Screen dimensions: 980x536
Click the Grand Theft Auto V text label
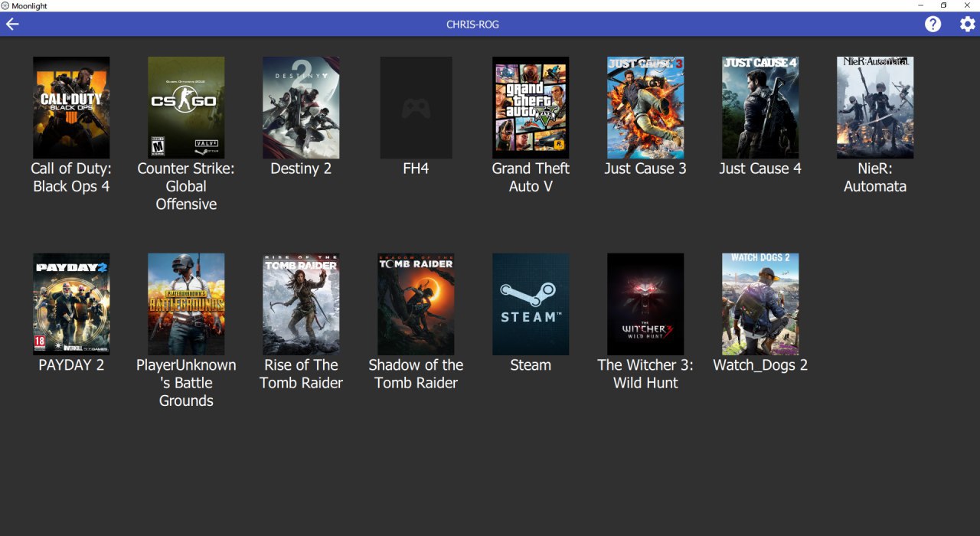531,178
